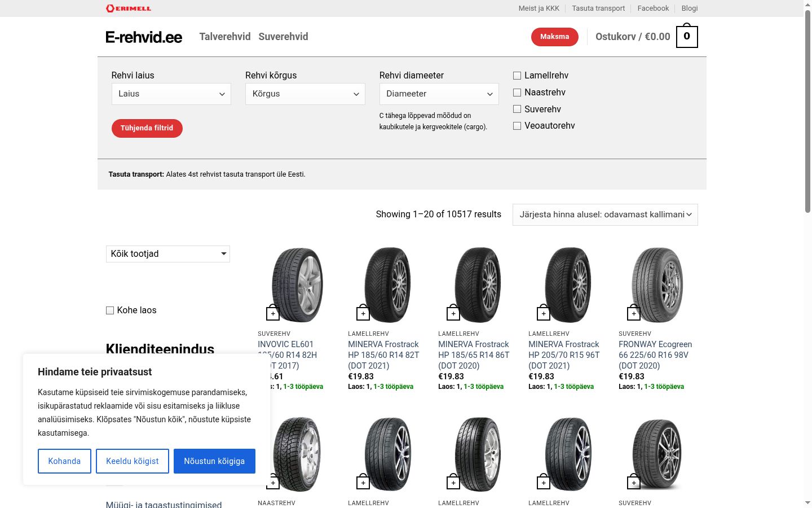Screen dimensions: 812x508
Task: Click the FRONWAY Ecogreen 66 tire image
Action: pos(658,285)
